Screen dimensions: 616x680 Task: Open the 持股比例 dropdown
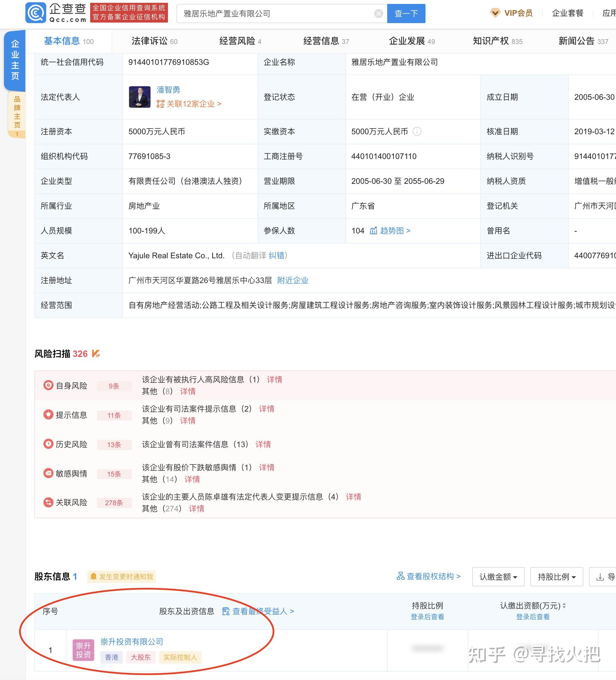tap(557, 577)
